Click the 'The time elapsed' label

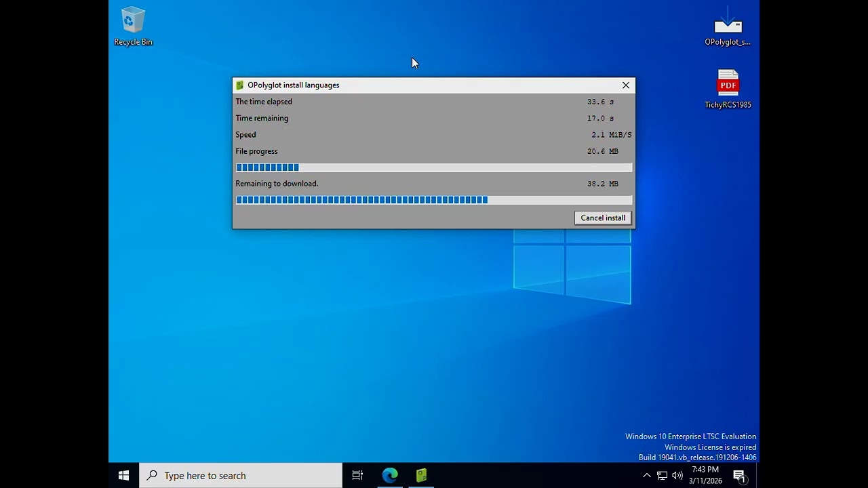[264, 102]
